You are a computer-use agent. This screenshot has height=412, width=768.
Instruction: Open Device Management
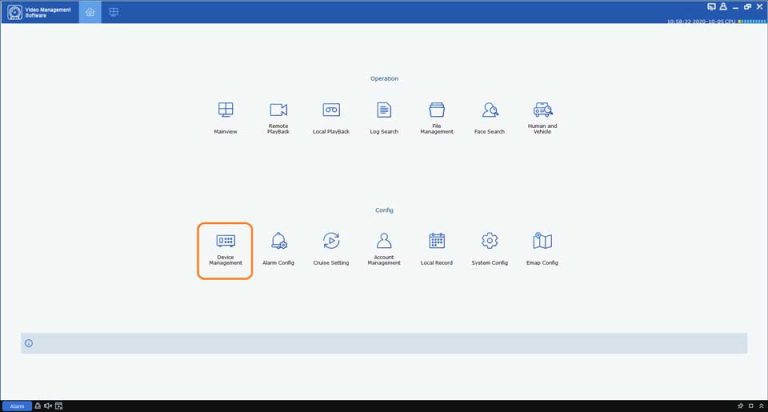click(x=225, y=241)
